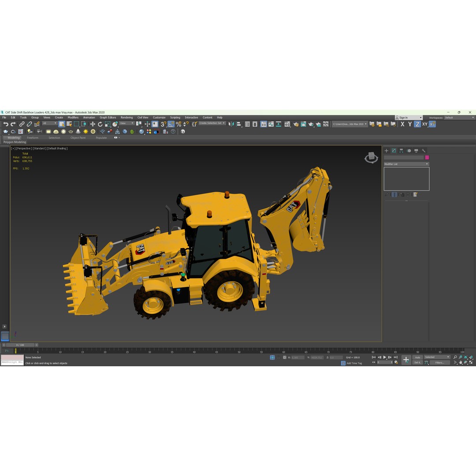Select the Select and Link tool
This screenshot has width=476, height=476.
pyautogui.click(x=22, y=124)
